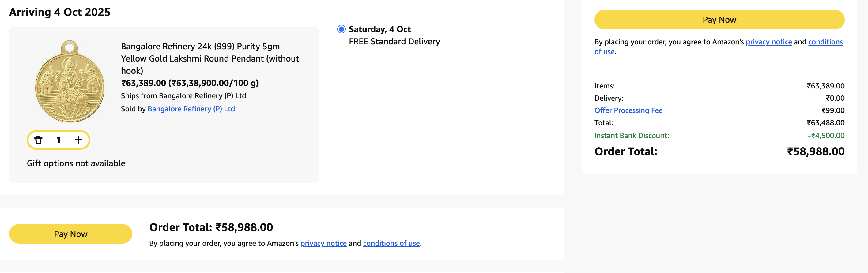The width and height of the screenshot is (868, 273).
Task: Click the FREE Standard Delivery option text
Action: (394, 41)
